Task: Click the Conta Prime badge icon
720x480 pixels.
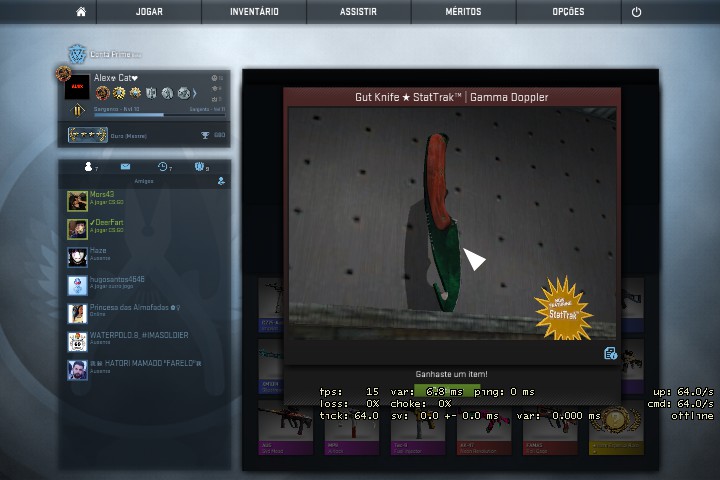Action: click(x=77, y=54)
